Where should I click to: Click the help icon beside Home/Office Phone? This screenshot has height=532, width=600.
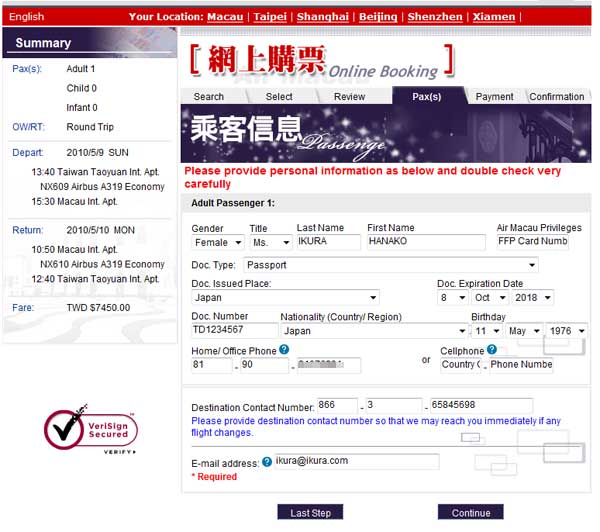[285, 350]
